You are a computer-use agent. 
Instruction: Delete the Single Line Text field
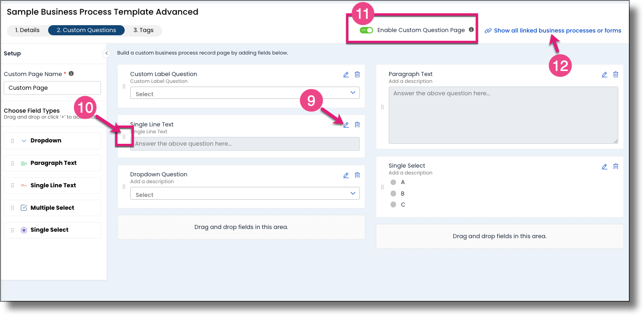point(358,125)
